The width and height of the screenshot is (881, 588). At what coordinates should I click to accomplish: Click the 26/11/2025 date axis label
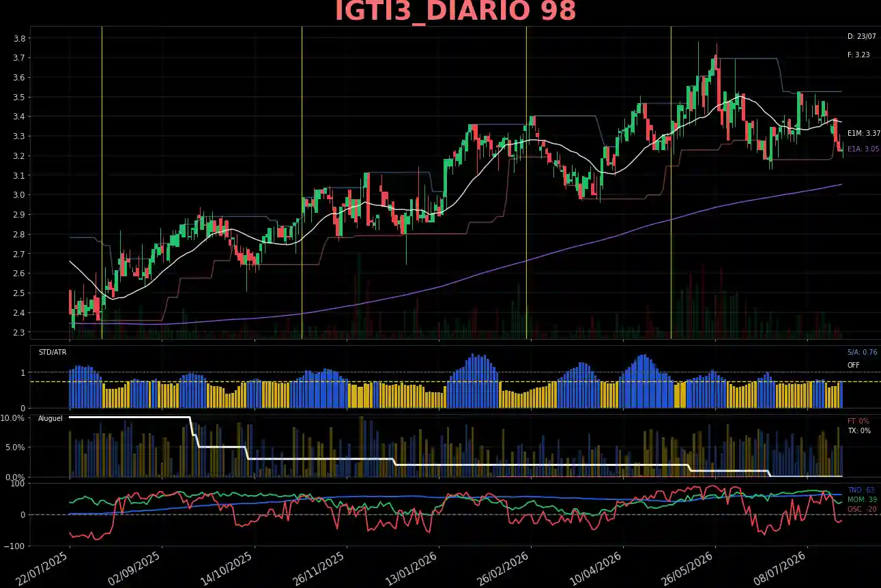319,568
